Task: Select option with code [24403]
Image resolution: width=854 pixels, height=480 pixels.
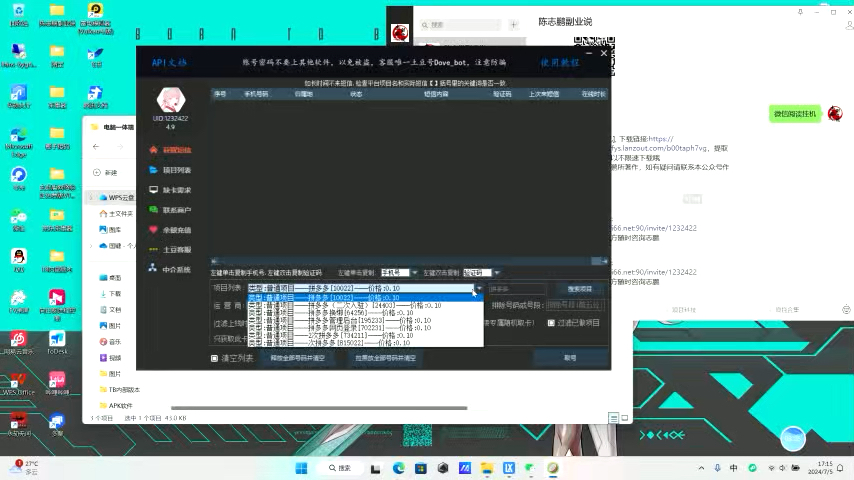Action: [365, 305]
